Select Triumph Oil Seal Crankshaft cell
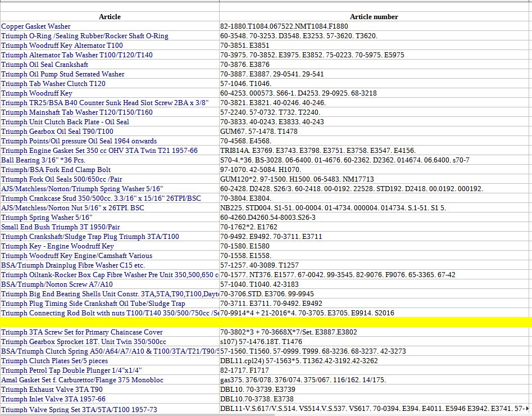Image resolution: width=532 pixels, height=416 pixels. (110, 65)
